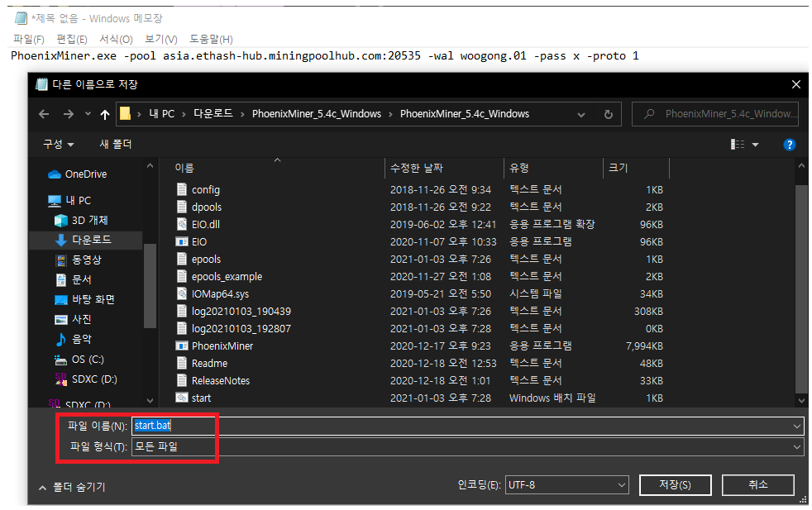Click the PhoenixMiner application icon
Viewport: 812px width, 510px height.
tap(182, 346)
